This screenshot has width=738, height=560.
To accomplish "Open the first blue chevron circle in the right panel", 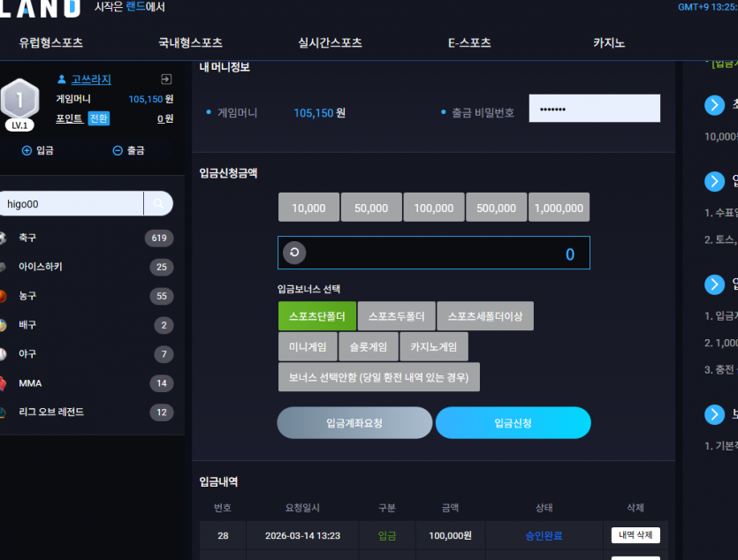I will pos(714,105).
